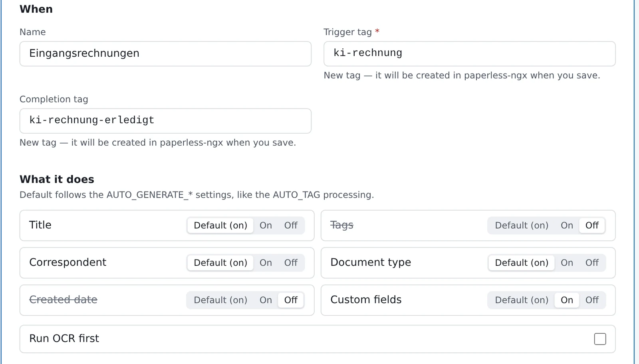Image resolution: width=639 pixels, height=364 pixels.
Task: Click the 'Correspondent' row label
Action: click(68, 263)
